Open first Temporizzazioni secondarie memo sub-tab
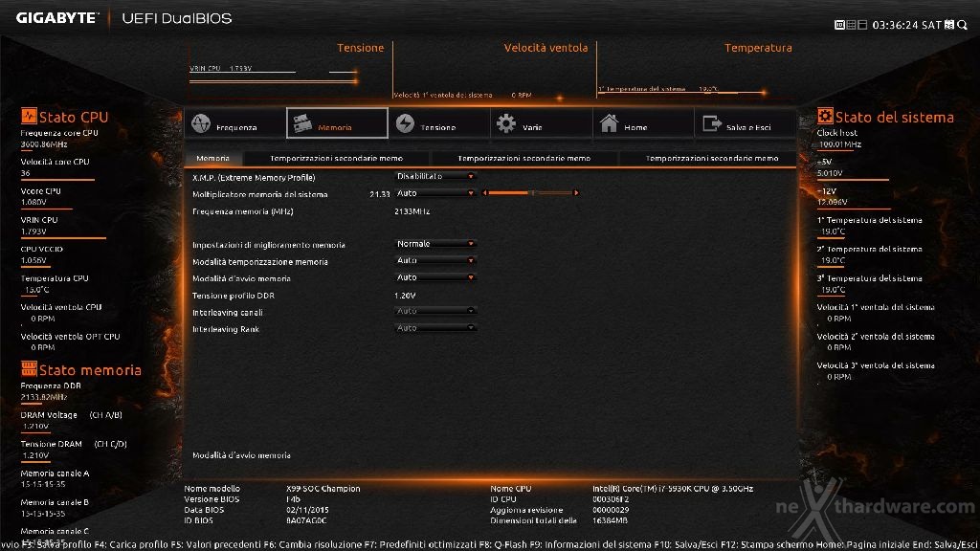 (x=336, y=159)
